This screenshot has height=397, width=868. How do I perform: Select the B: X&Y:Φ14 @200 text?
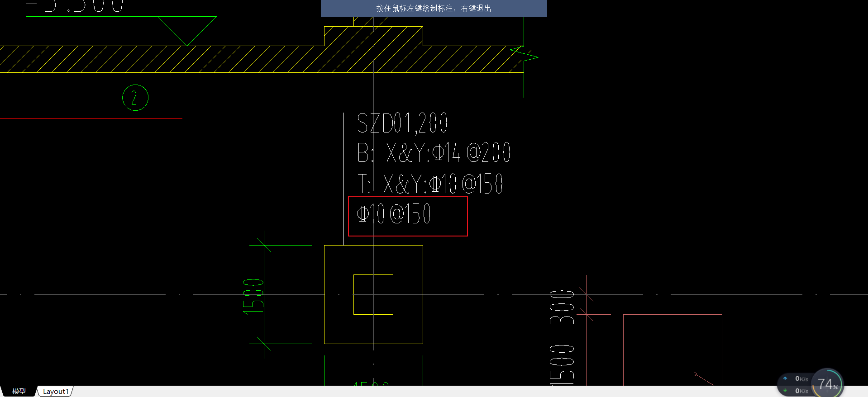tap(434, 153)
